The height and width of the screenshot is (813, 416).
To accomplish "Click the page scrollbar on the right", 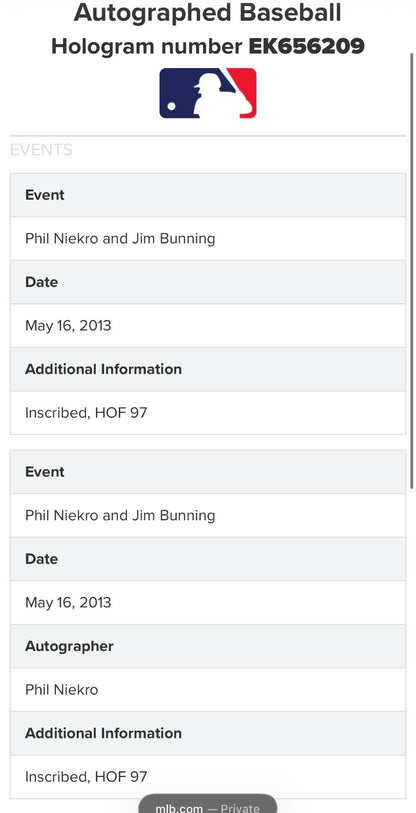I will click(x=412, y=270).
